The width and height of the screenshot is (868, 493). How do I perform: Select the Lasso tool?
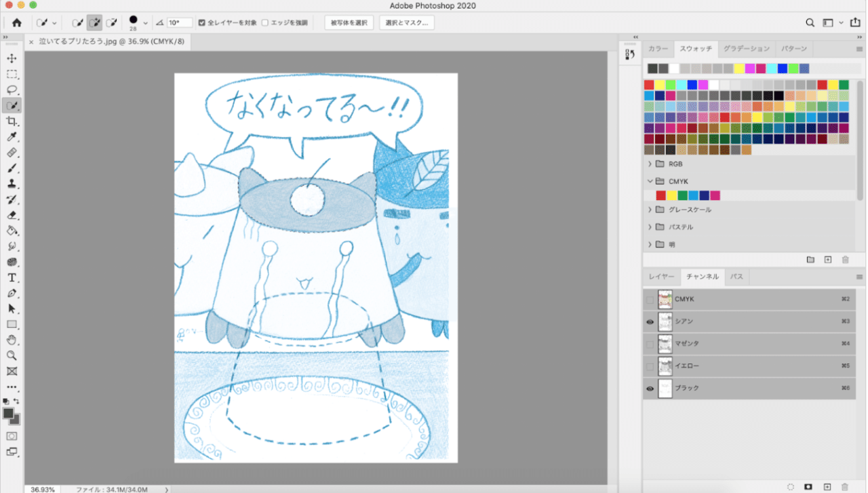12,90
